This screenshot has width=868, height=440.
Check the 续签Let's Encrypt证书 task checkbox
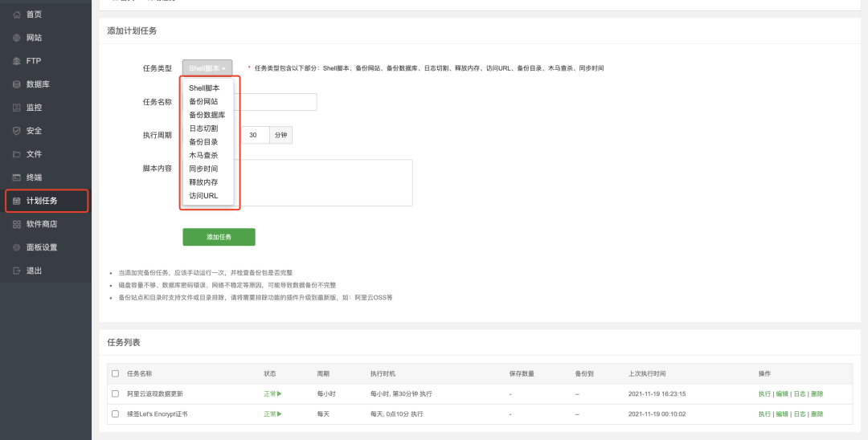coord(115,414)
